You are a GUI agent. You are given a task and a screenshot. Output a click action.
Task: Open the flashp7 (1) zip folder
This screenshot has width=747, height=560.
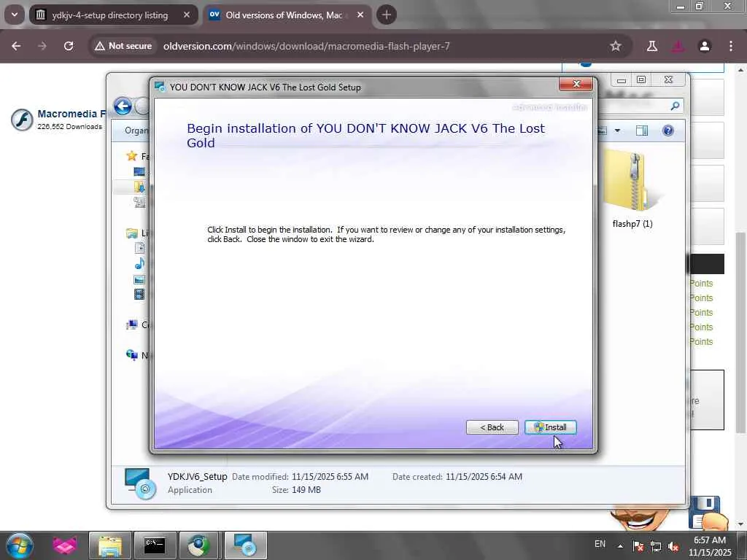tap(632, 189)
